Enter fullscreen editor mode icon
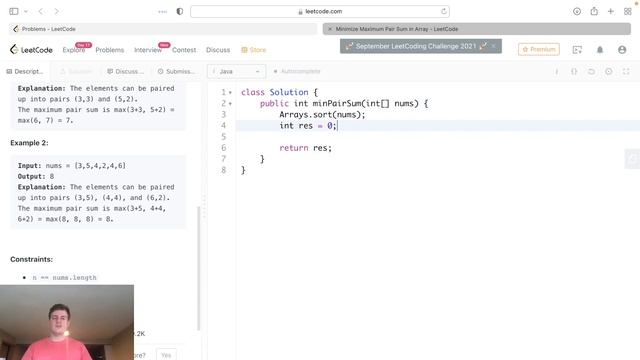The width and height of the screenshot is (640, 360). point(626,71)
